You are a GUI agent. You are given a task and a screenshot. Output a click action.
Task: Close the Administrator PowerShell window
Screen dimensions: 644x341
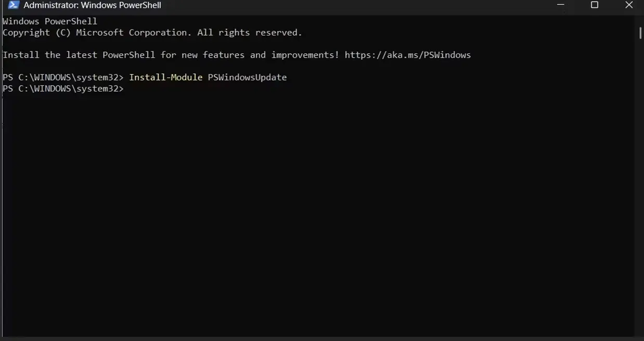tap(628, 5)
